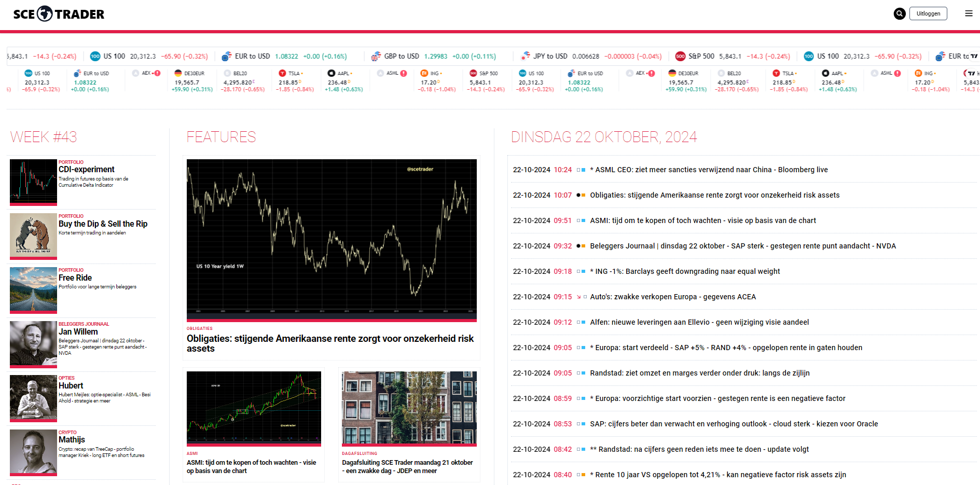Open the Free Ride road thumbnail
The width and height of the screenshot is (980, 485).
click(x=33, y=289)
